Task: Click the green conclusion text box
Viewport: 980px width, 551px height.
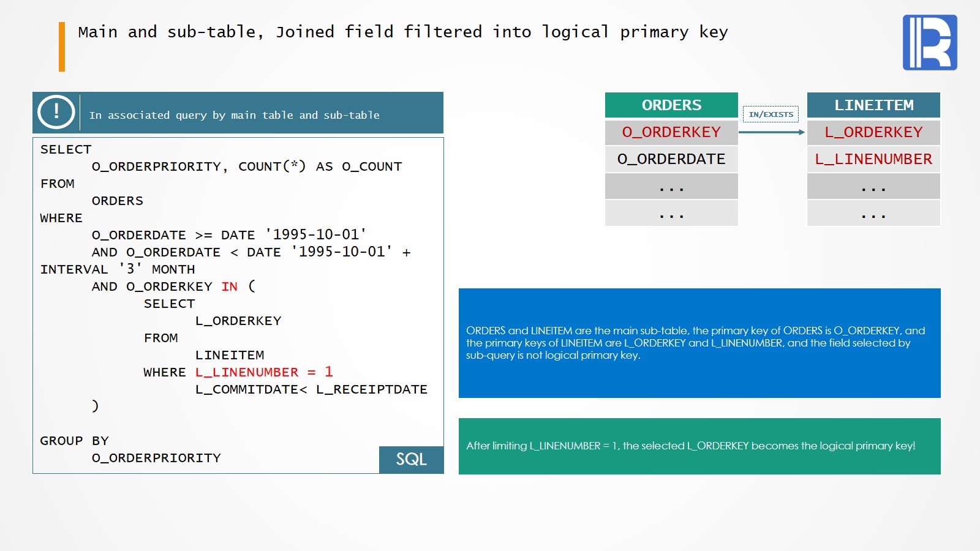Action: 699,446
